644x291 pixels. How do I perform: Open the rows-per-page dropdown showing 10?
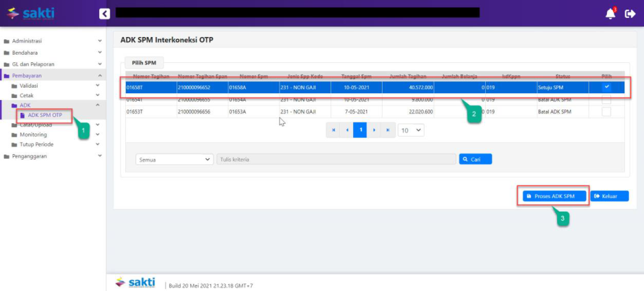[x=411, y=129]
